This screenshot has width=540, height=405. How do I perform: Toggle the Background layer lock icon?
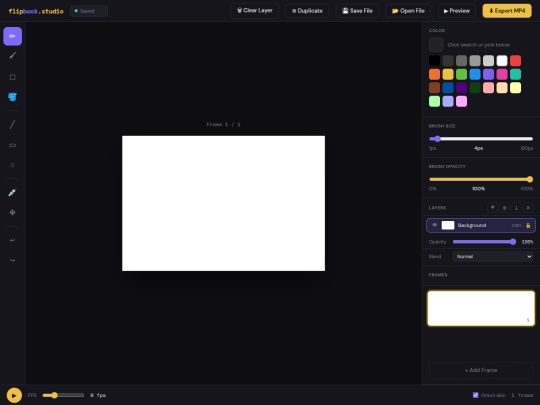(528, 226)
